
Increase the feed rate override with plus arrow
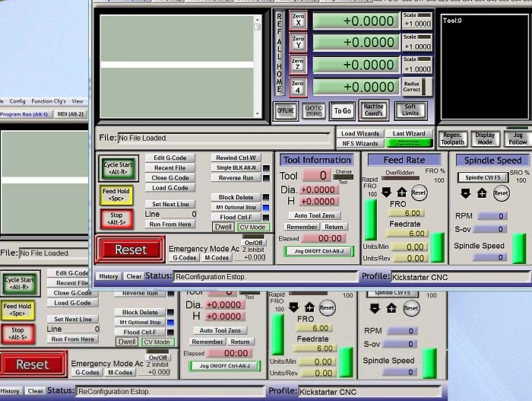coord(401,193)
